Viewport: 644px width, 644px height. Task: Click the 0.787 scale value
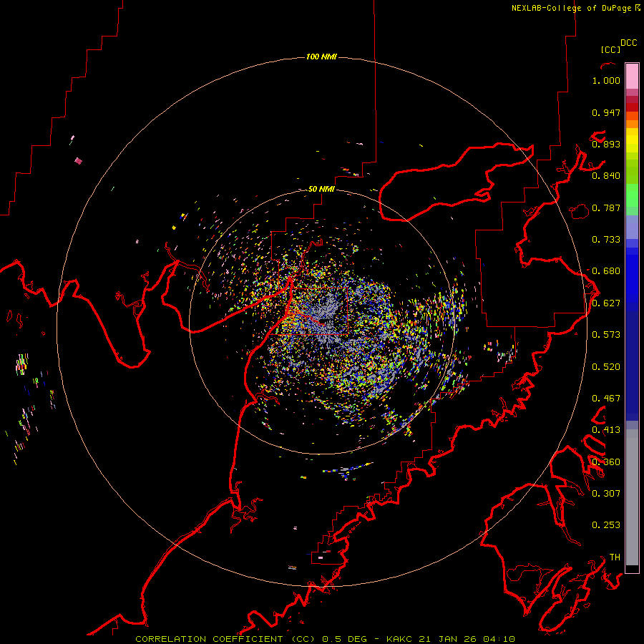coord(606,208)
